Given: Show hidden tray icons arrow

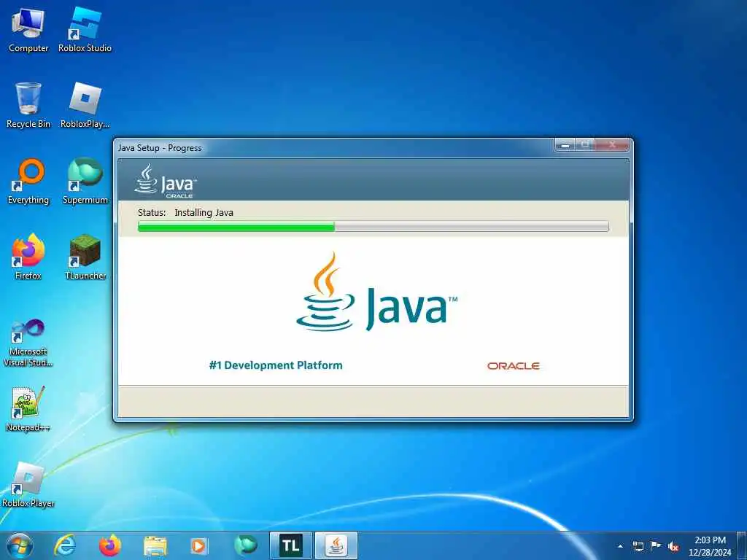Looking at the screenshot, I should click(620, 546).
